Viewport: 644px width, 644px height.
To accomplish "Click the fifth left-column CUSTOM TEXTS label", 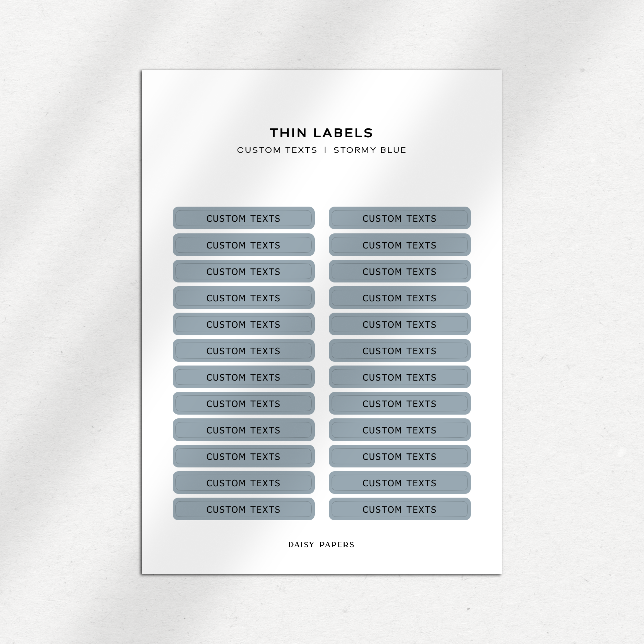I will point(244,324).
